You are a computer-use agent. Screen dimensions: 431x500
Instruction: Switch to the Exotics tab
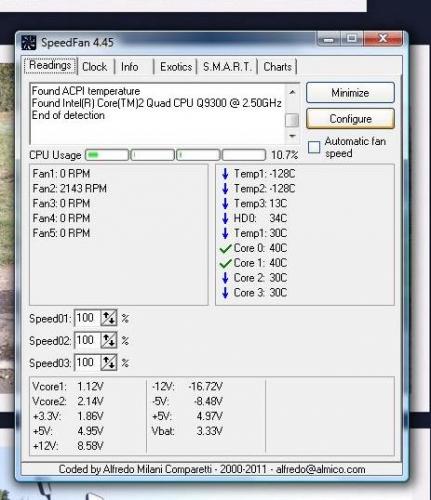click(x=176, y=67)
